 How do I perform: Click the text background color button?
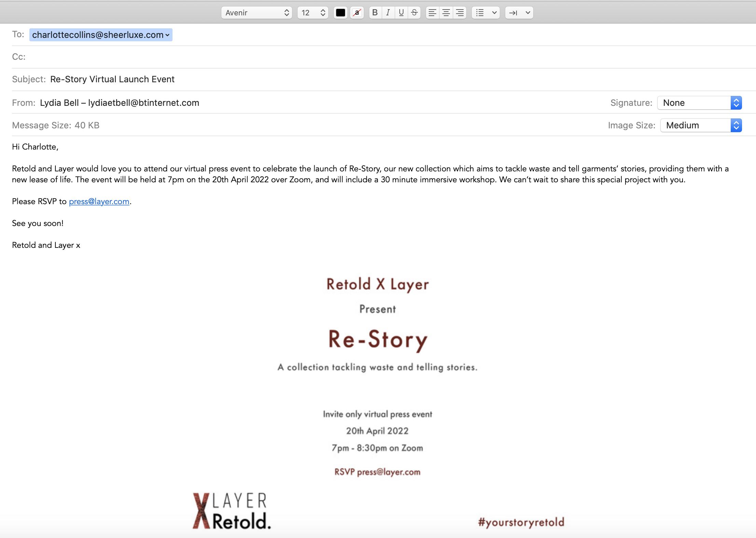click(357, 13)
